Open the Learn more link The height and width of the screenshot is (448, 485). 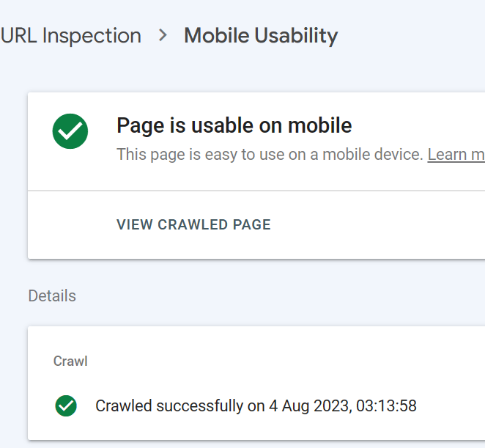(456, 155)
